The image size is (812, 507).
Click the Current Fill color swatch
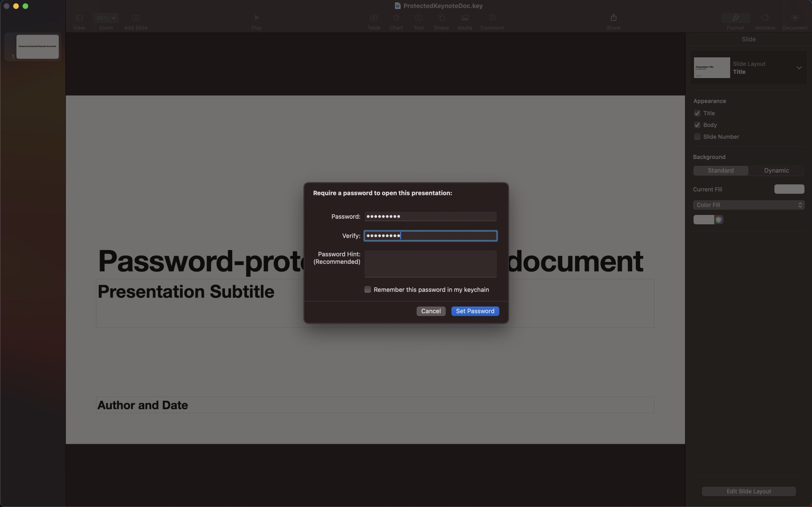pos(789,189)
